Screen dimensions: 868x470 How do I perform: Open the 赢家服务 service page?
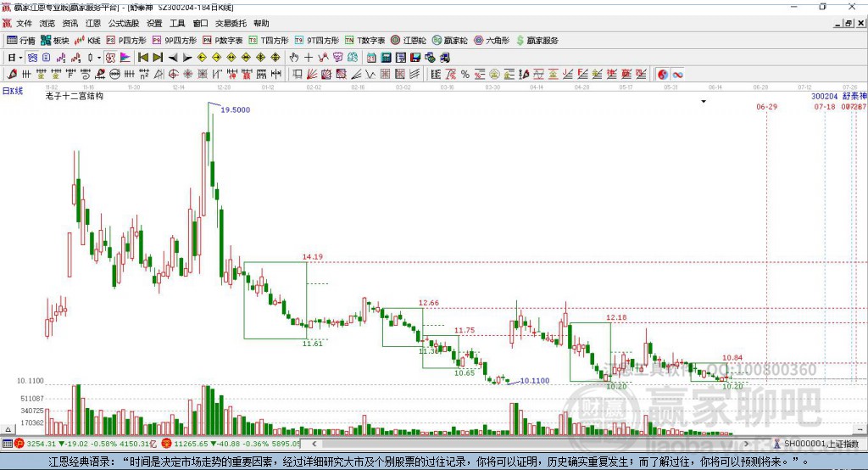(x=537, y=41)
